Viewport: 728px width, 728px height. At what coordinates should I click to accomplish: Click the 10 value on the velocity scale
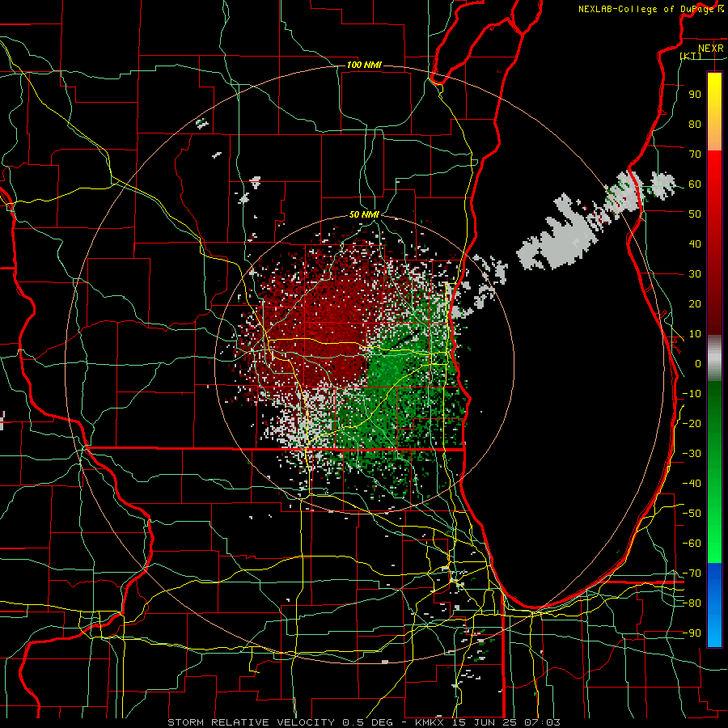coord(695,334)
